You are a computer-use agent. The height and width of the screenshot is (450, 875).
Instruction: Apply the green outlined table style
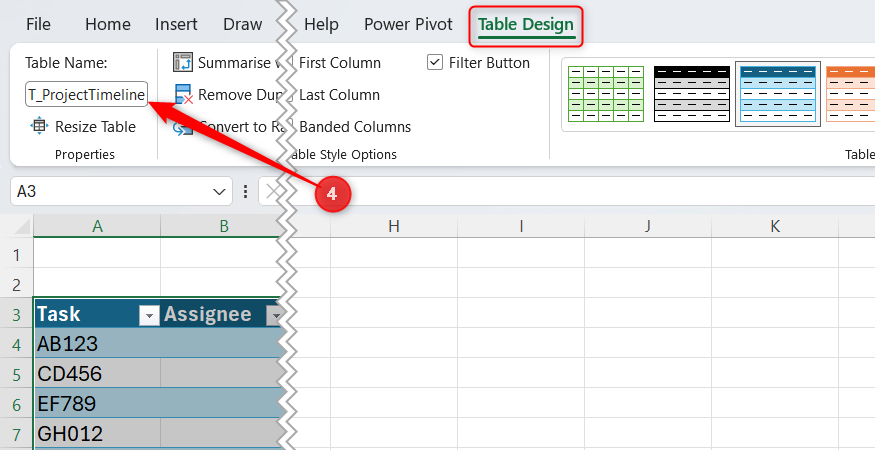(605, 94)
